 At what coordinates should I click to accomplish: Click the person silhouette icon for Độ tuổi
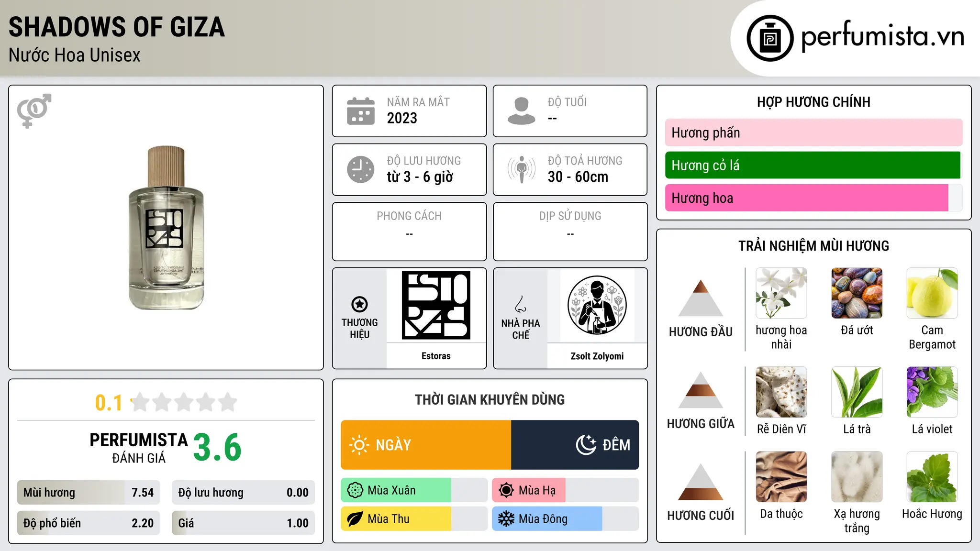(x=521, y=111)
